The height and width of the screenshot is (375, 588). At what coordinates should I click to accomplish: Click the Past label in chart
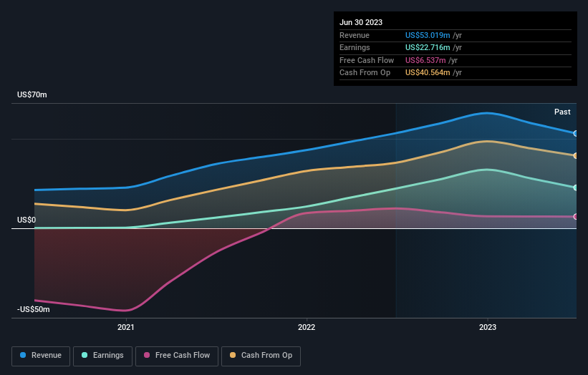coord(562,112)
